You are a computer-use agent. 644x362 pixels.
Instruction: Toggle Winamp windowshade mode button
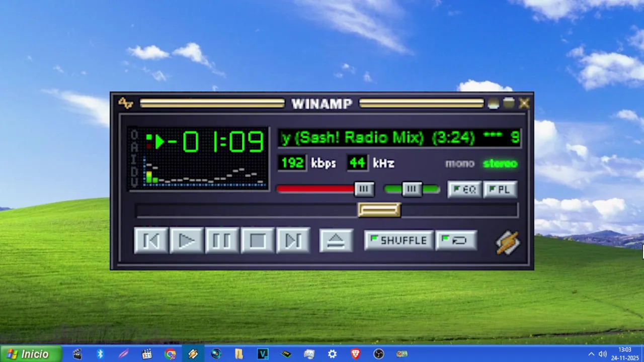509,103
